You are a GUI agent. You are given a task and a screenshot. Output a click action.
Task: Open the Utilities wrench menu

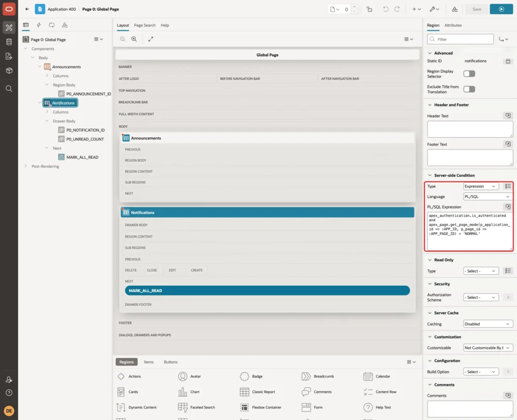[434, 9]
